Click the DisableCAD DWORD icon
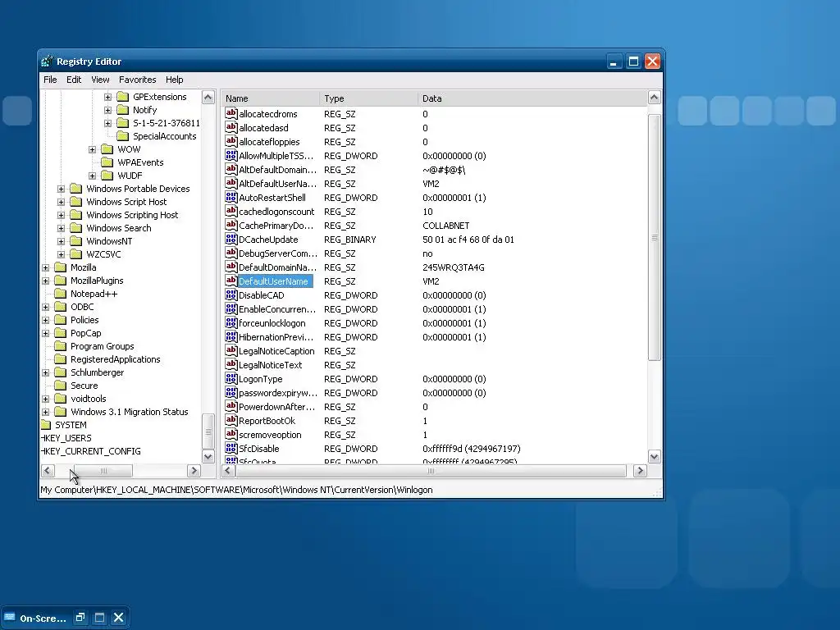The image size is (840, 630). pos(231,294)
